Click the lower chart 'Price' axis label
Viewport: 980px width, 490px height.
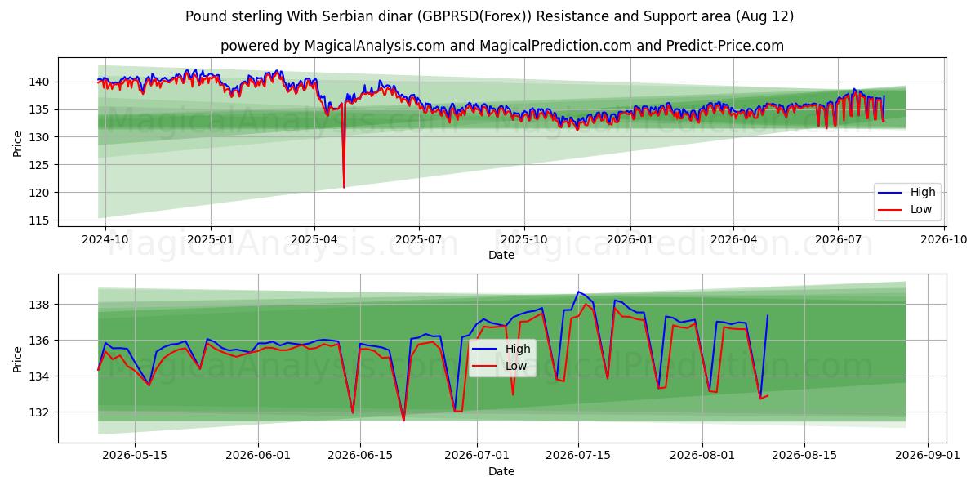click(x=18, y=359)
